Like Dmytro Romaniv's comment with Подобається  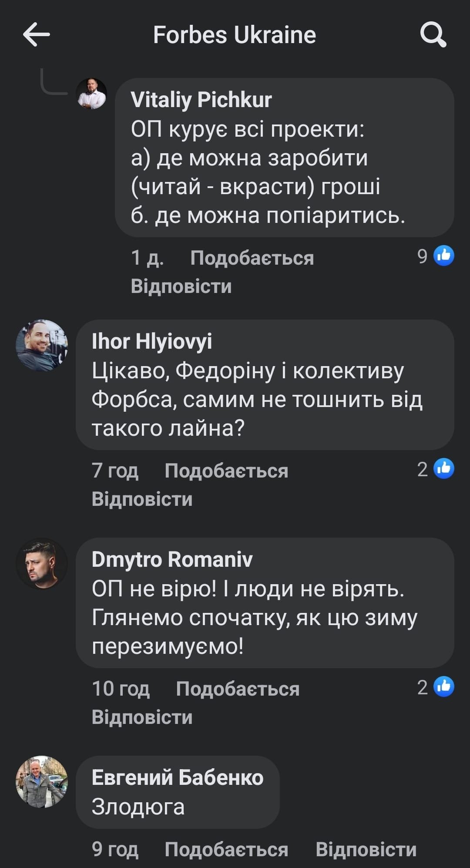[x=238, y=689]
